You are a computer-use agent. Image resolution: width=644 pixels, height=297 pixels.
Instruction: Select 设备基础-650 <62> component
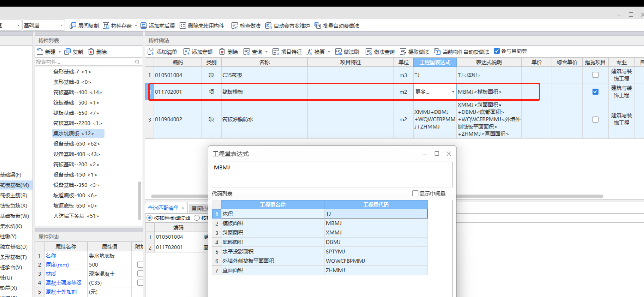point(77,144)
